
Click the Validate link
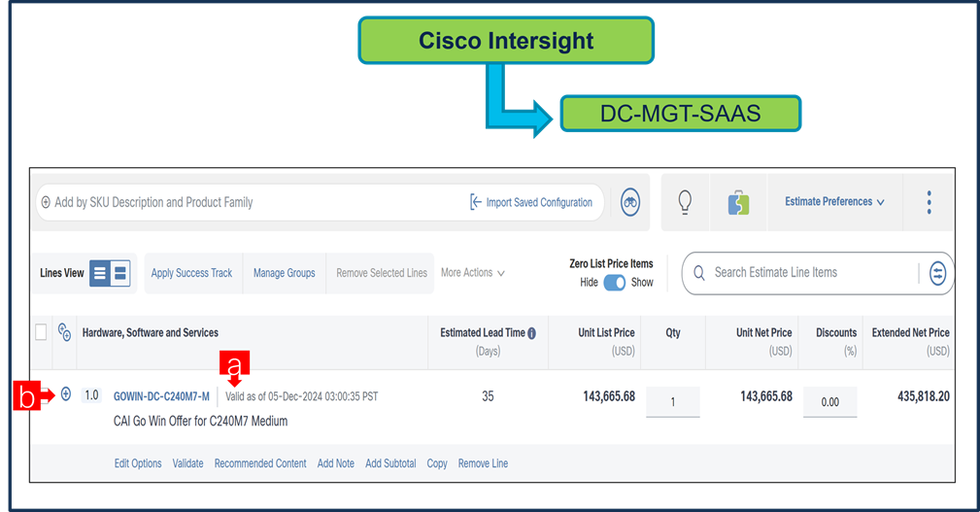coord(188,463)
